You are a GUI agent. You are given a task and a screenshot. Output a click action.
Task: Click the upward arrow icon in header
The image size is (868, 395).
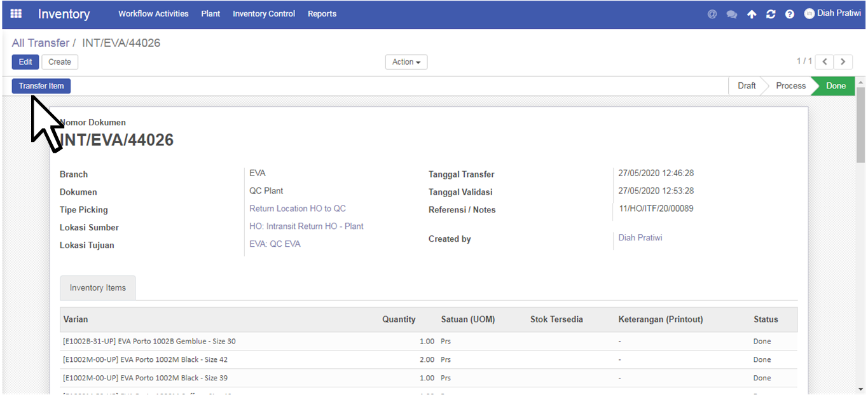[x=752, y=14]
